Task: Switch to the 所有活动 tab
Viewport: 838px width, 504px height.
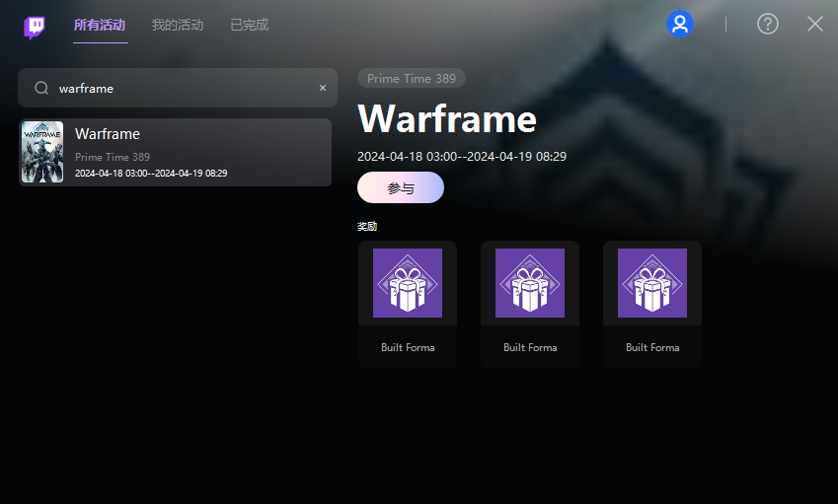Action: [x=100, y=25]
